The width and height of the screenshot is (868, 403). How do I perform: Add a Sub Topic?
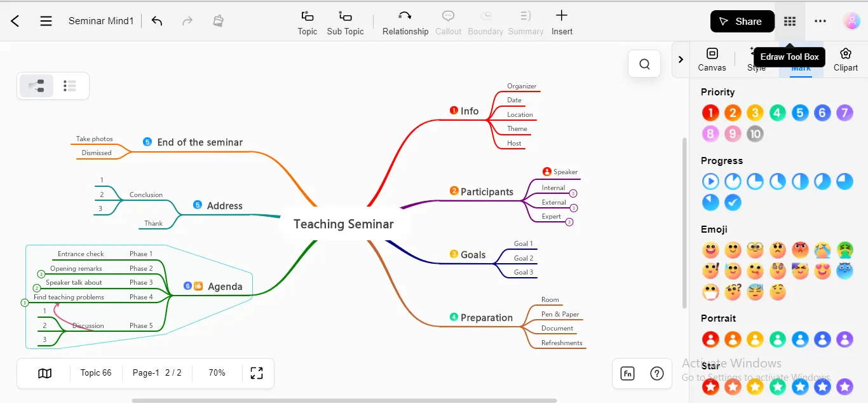[x=345, y=23]
